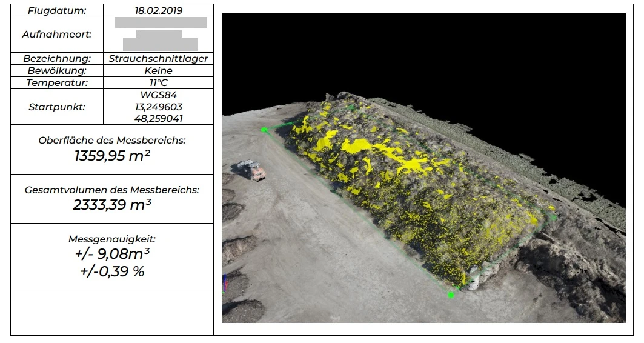Select the Strauchschnittlager designation text
Screen dimensions: 644x343
pyautogui.click(x=158, y=59)
